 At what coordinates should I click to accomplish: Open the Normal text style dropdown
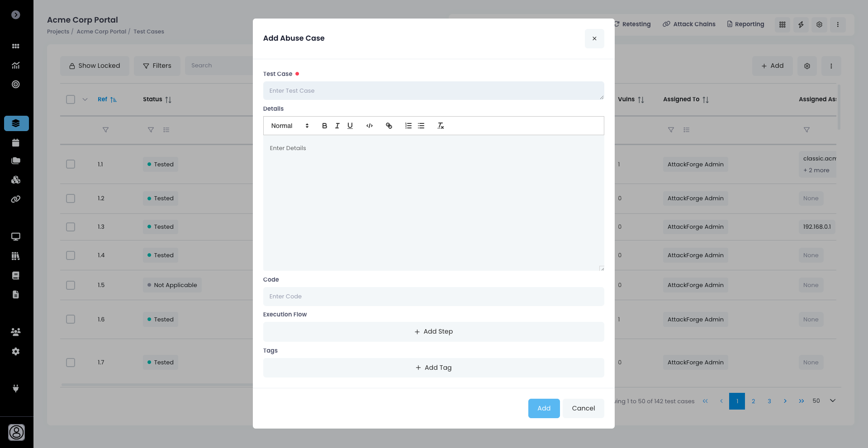289,126
